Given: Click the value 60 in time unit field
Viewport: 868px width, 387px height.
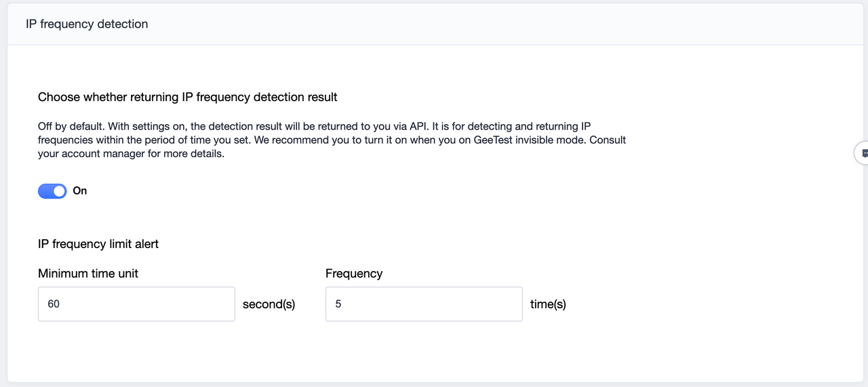Looking at the screenshot, I should pos(54,304).
